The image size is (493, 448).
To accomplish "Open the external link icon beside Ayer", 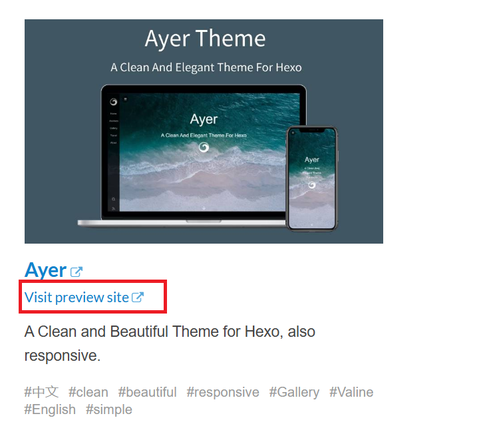I will (77, 272).
